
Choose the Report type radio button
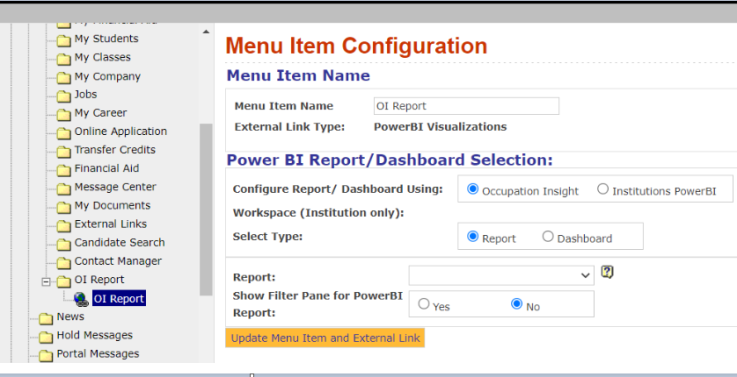coord(472,236)
